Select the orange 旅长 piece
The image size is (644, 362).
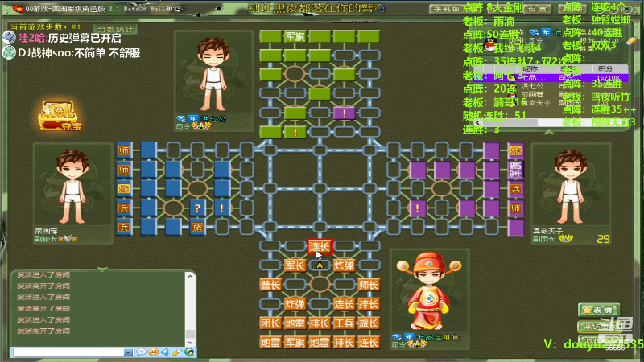click(369, 323)
